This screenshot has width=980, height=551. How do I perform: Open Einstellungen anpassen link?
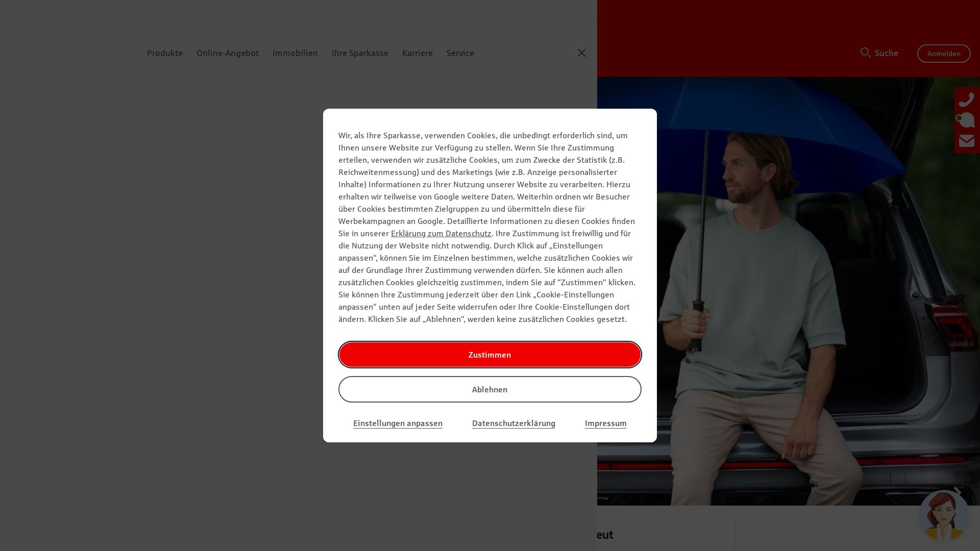398,423
